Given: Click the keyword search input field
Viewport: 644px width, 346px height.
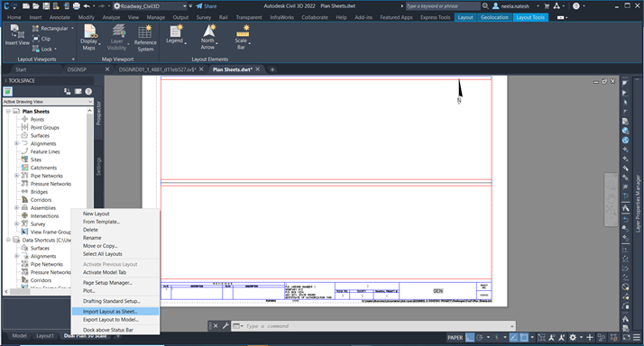Looking at the screenshot, I should 442,6.
